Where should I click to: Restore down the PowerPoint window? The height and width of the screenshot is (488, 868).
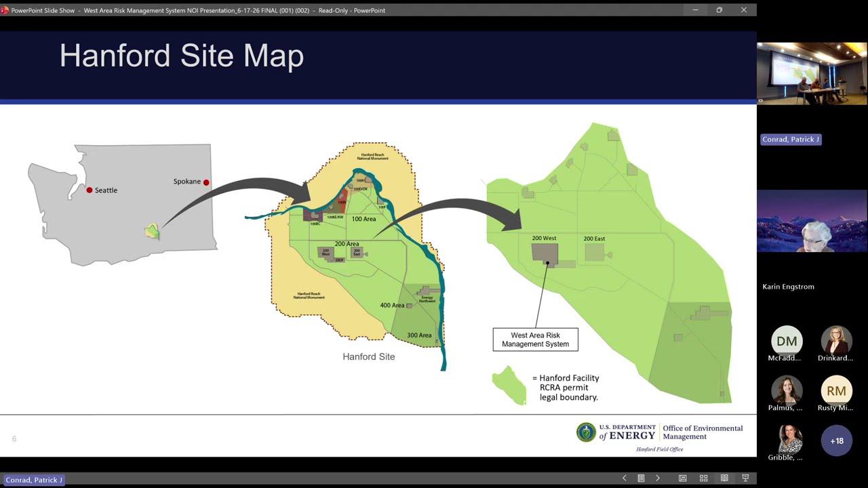click(x=719, y=10)
